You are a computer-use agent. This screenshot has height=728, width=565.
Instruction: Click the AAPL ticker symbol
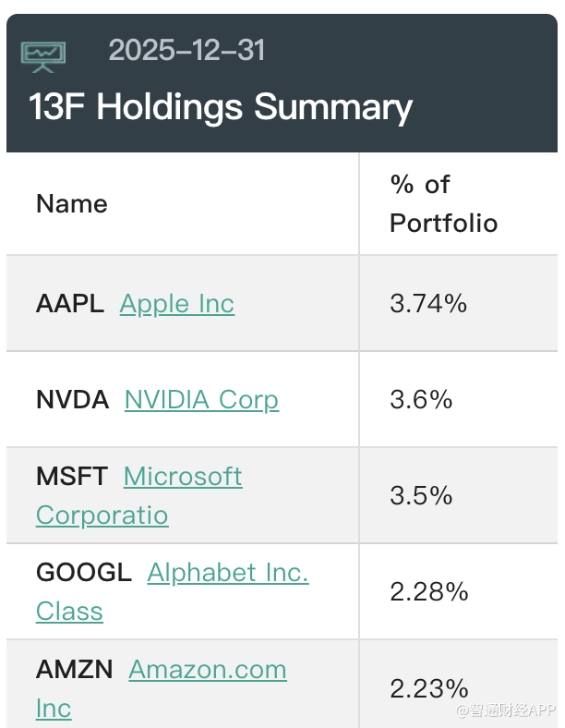click(70, 304)
